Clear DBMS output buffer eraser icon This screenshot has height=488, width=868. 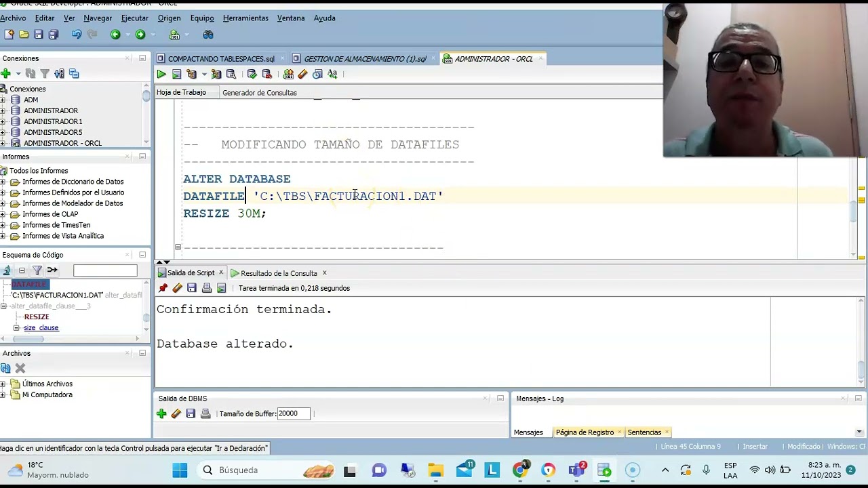176,413
